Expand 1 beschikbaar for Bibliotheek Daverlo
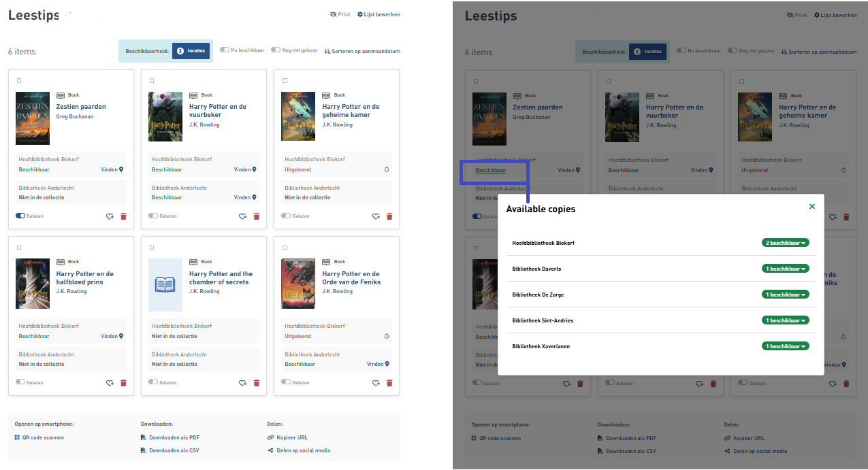Image resolution: width=868 pixels, height=470 pixels. click(785, 269)
